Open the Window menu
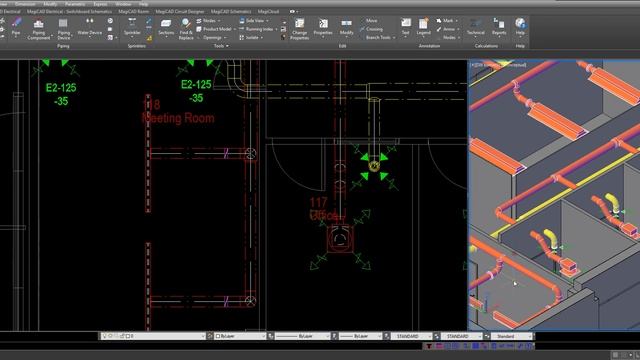The width and height of the screenshot is (640, 360). point(123,4)
